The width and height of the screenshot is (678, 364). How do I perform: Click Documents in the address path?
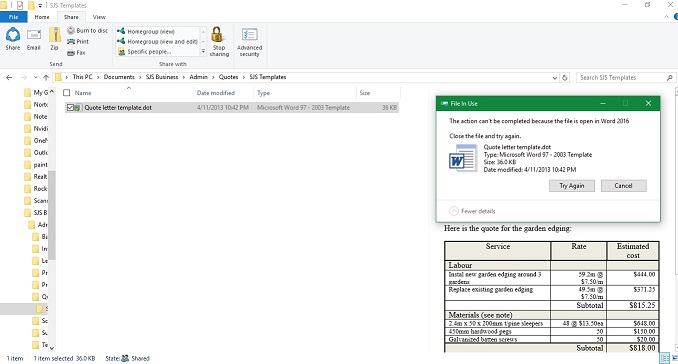coord(119,77)
